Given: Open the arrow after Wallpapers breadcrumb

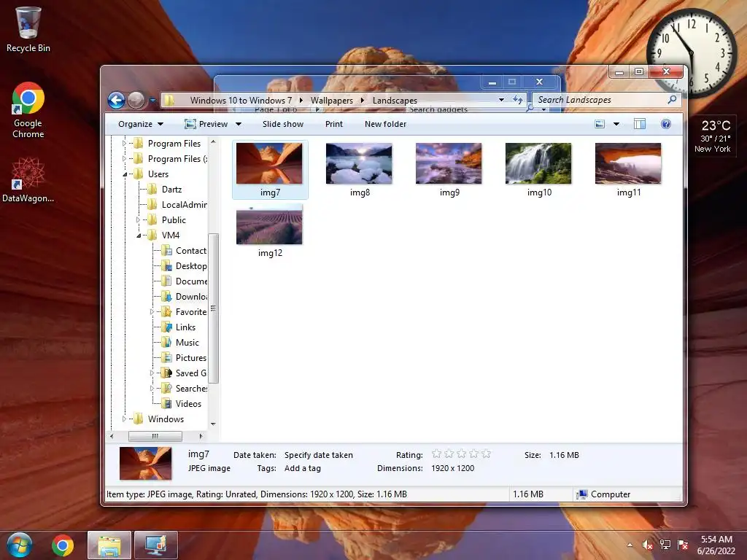Looking at the screenshot, I should click(363, 100).
